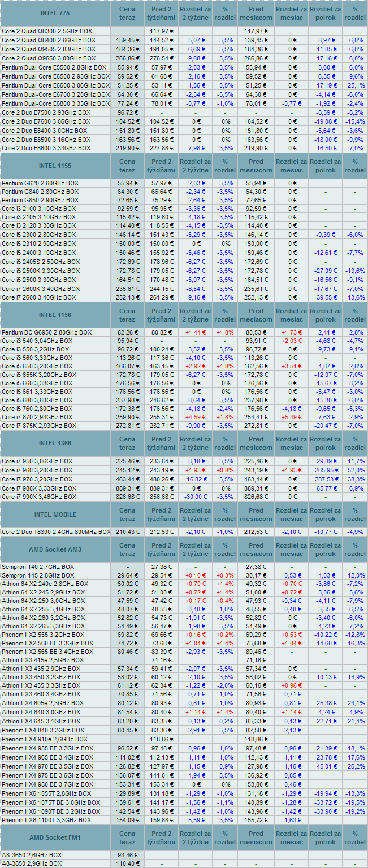Click the Athlon II X3 415e 2,5GHz BOX name

(x=43, y=660)
